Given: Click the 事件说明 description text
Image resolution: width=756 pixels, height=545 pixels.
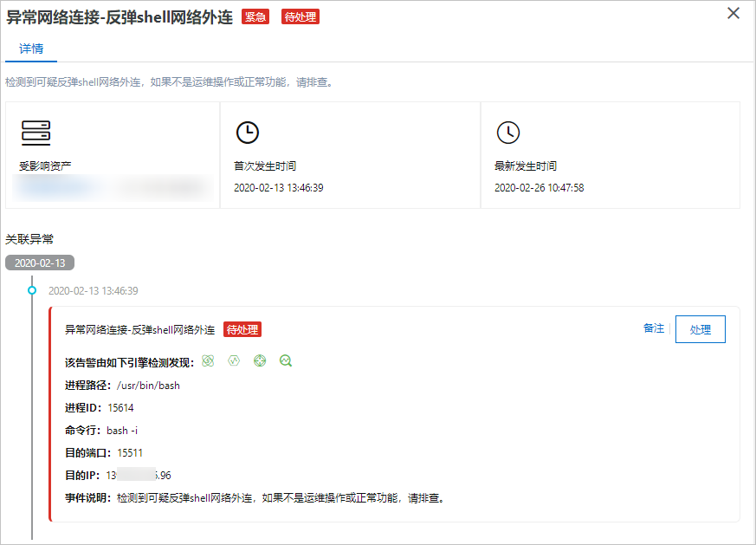Looking at the screenshot, I should [281, 498].
